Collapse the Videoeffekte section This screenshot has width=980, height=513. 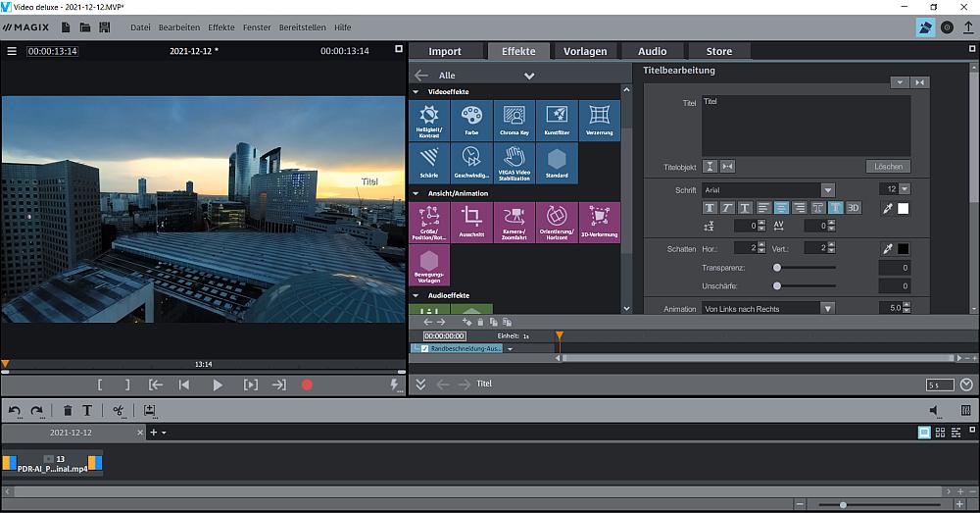click(x=416, y=91)
